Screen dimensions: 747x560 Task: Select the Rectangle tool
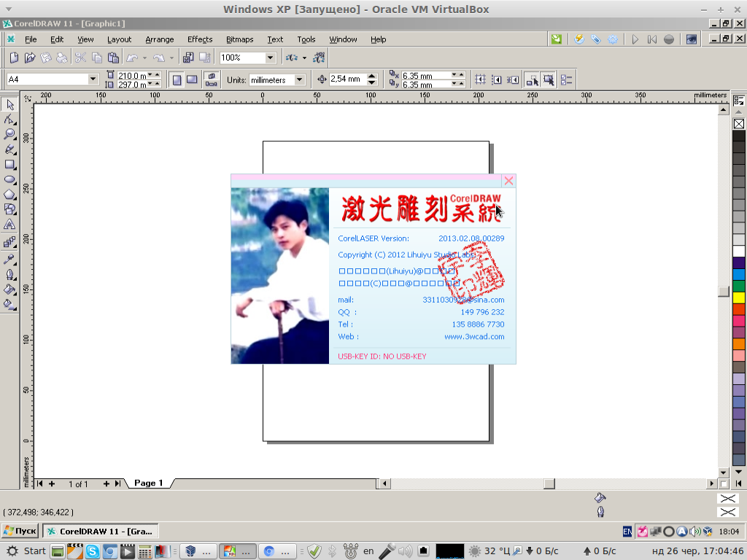[x=9, y=165]
